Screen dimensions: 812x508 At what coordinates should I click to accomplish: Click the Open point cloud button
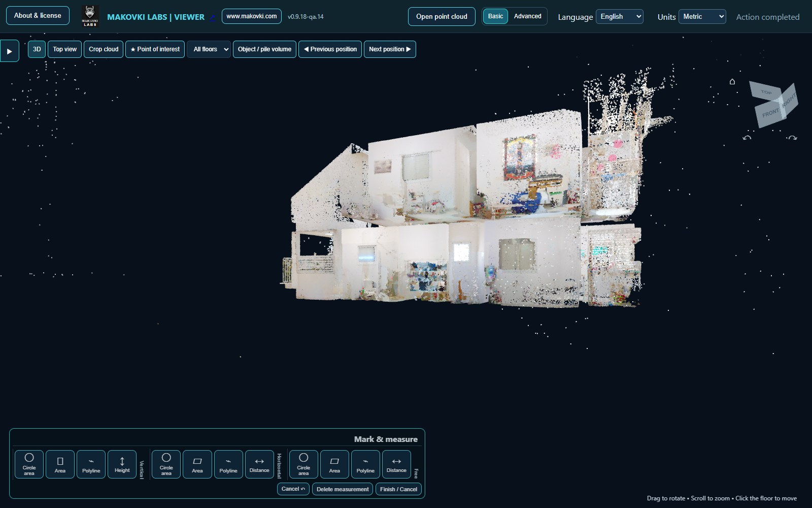(x=442, y=16)
